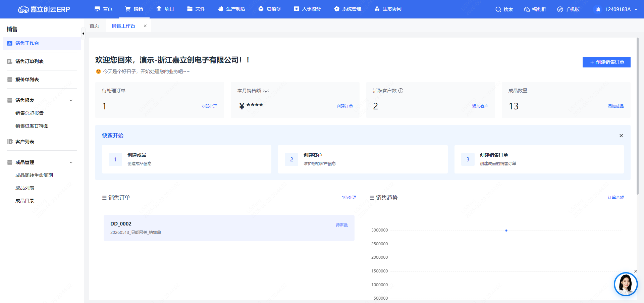Click the 销售工作台 sidebar icon

(x=10, y=43)
